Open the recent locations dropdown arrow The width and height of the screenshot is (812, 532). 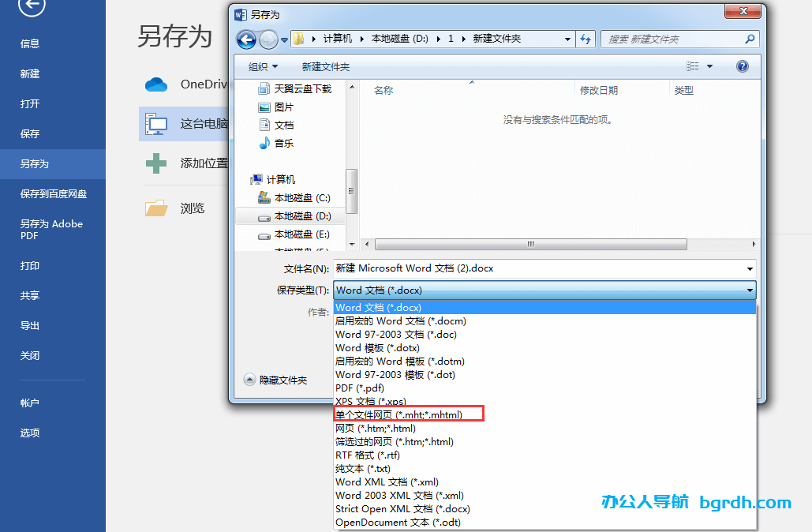(x=284, y=39)
